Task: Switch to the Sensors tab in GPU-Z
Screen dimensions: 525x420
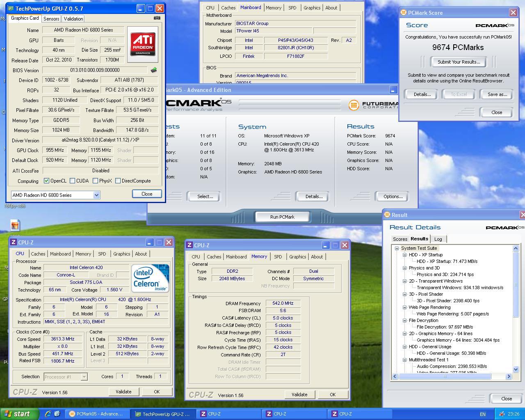Action: 51,19
